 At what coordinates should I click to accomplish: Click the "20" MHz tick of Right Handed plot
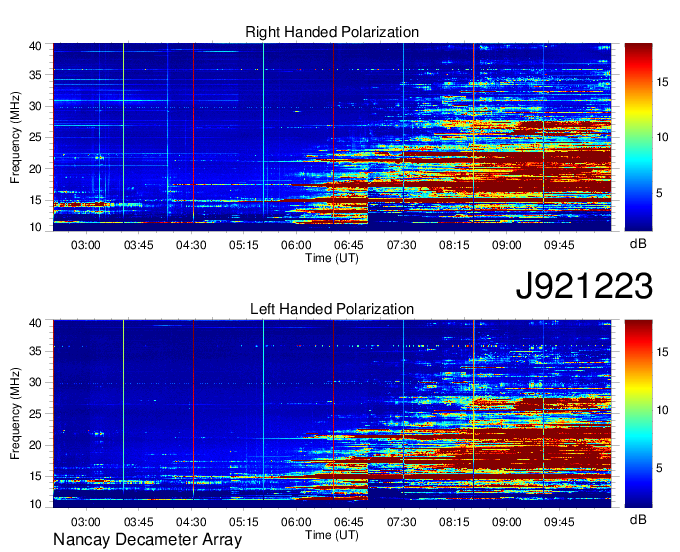coord(35,169)
